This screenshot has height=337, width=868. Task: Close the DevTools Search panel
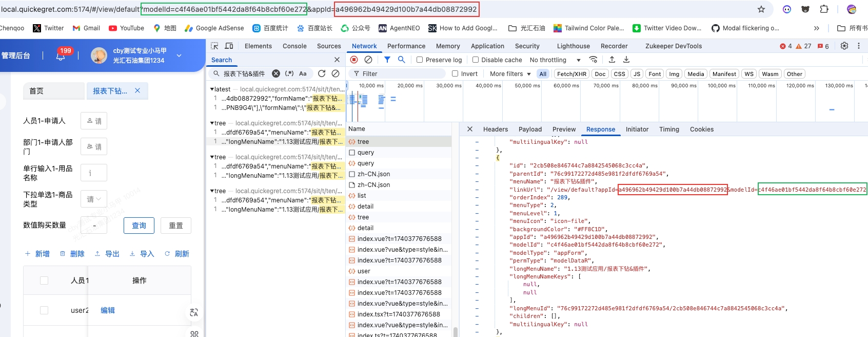point(337,60)
